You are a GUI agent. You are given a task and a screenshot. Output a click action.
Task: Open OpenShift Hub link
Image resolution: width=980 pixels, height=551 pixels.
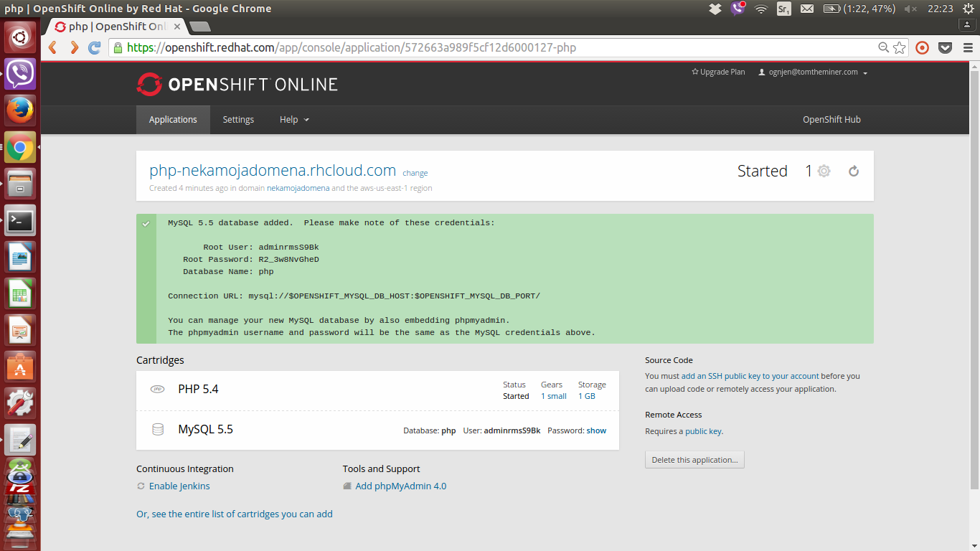tap(831, 120)
